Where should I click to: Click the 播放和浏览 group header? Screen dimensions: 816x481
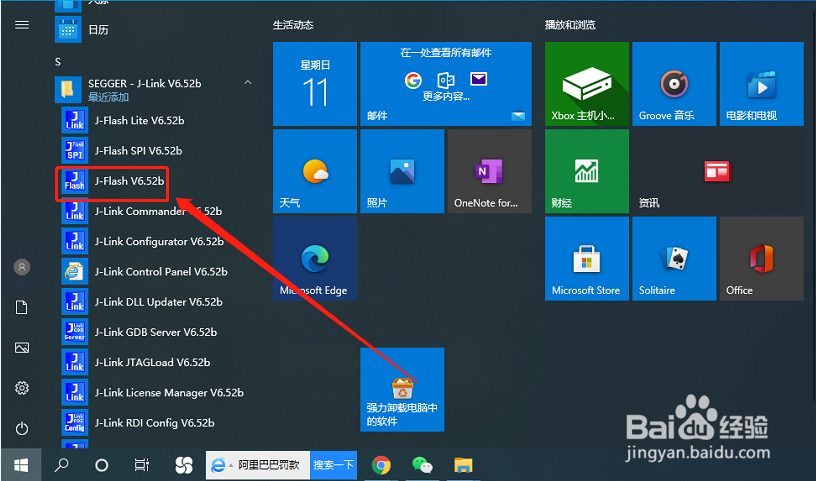(570, 25)
